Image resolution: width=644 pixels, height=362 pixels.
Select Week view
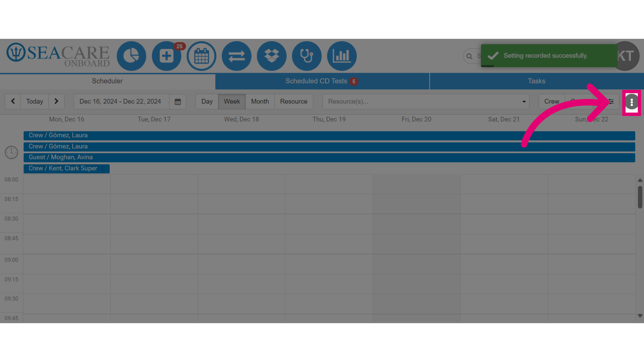point(232,101)
